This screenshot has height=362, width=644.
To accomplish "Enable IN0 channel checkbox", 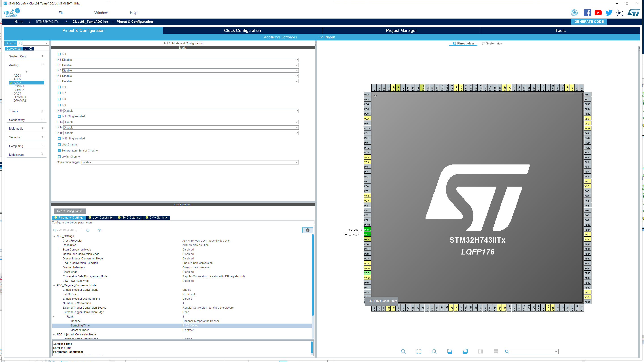I will (59, 54).
